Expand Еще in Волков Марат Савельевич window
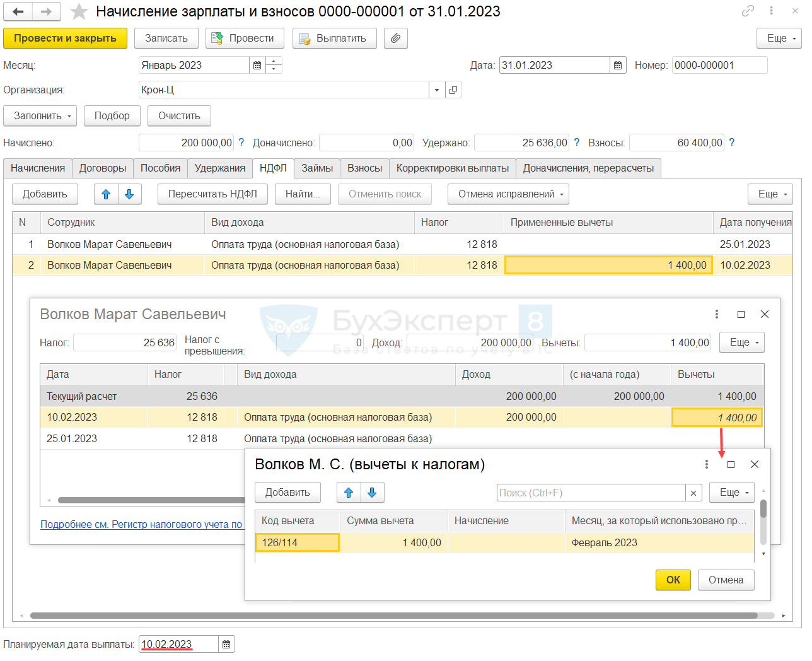This screenshot has height=661, width=812. pyautogui.click(x=741, y=342)
